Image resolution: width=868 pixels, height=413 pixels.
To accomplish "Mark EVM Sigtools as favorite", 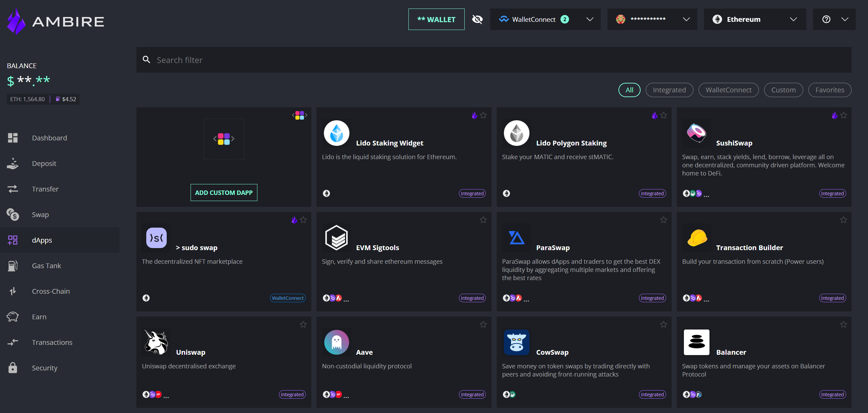I will point(483,220).
